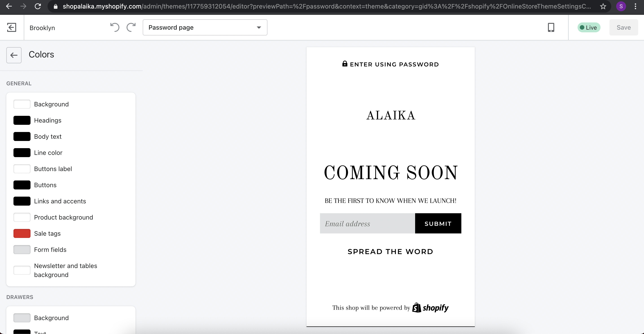644x334 pixels.
Task: Click the lock icon in address bar
Action: 56,7
